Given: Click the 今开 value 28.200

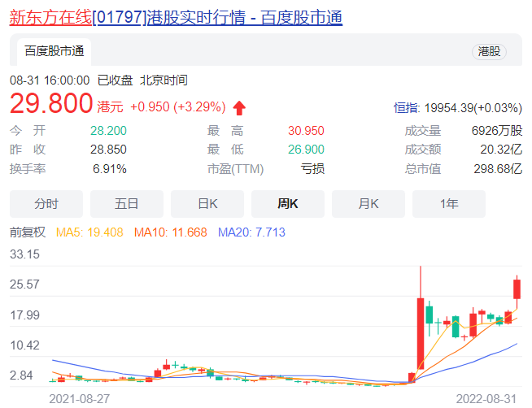Looking at the screenshot, I should 108,131.
